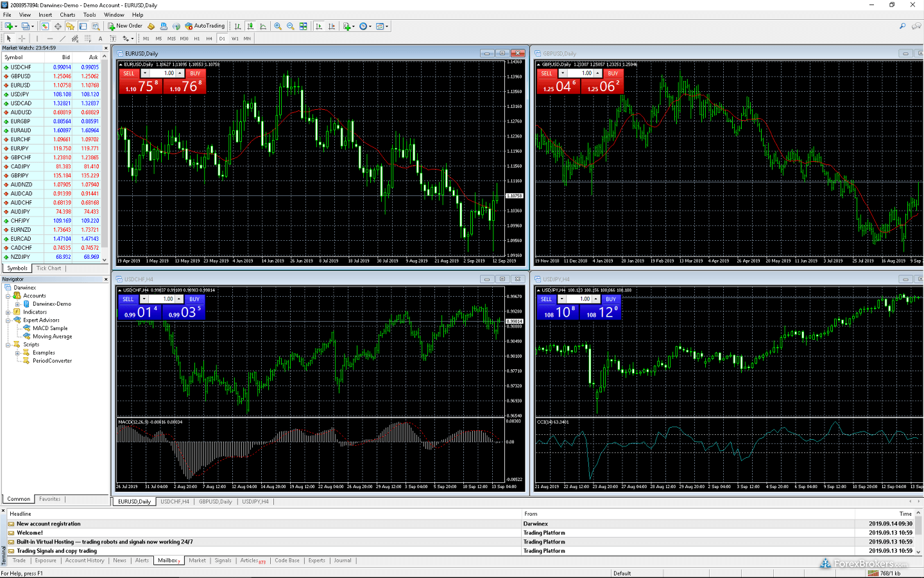Click New Order button

(x=125, y=26)
